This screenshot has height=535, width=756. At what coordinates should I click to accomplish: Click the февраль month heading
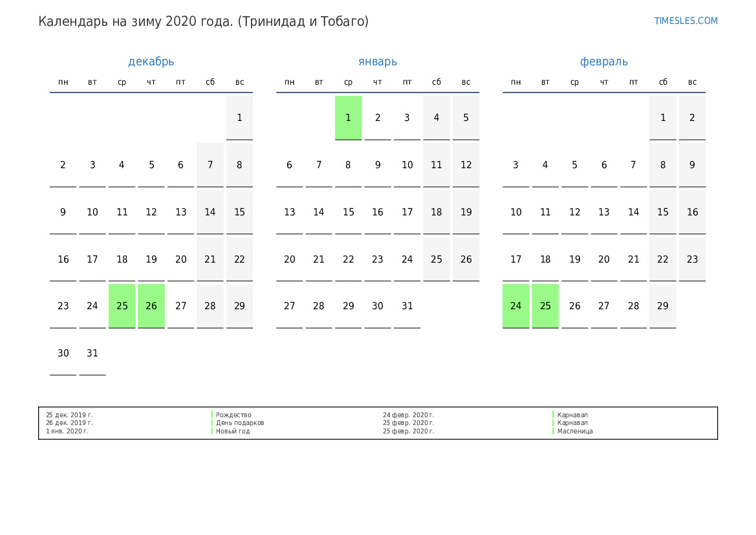(603, 61)
